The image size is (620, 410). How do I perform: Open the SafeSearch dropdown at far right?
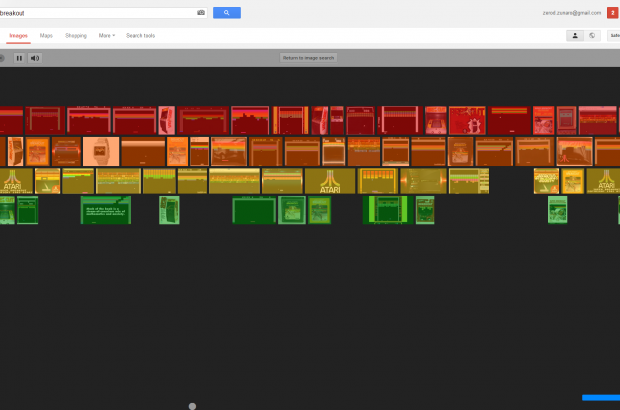[x=613, y=35]
